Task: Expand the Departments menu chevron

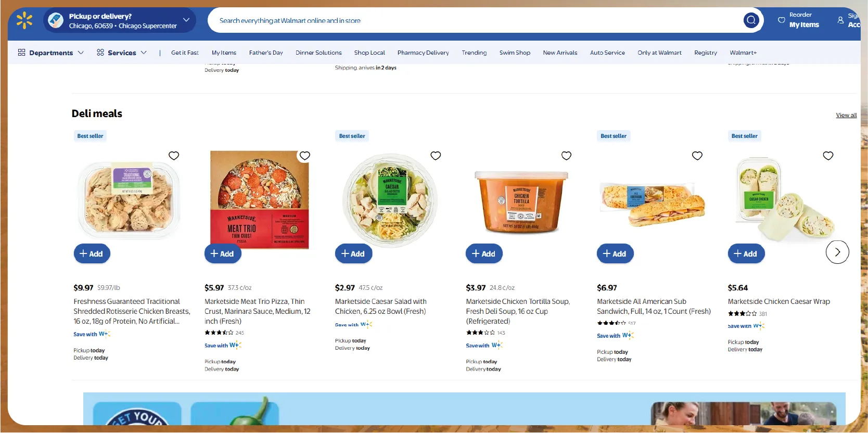Action: pyautogui.click(x=81, y=53)
